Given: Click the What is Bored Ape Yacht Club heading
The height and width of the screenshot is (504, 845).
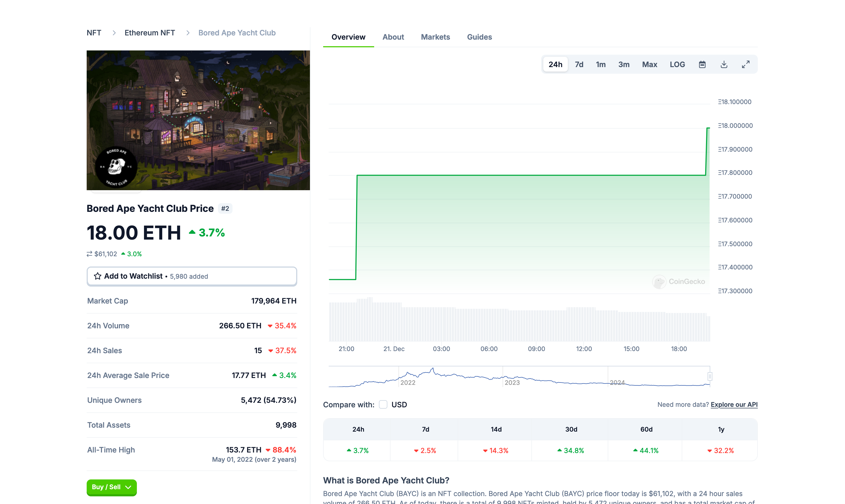Looking at the screenshot, I should click(386, 480).
